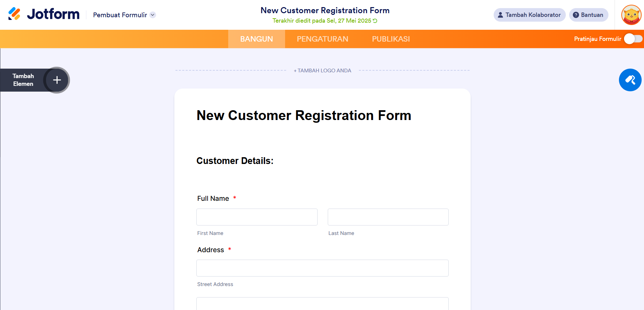Open the Form Designer paint roller
644x310 pixels.
coord(630,80)
